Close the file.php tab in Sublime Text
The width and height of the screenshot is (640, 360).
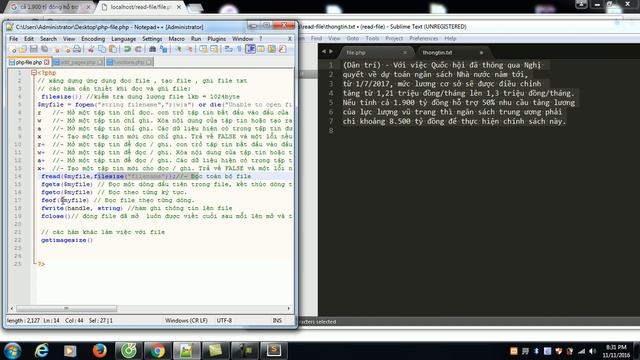pyautogui.click(x=404, y=52)
